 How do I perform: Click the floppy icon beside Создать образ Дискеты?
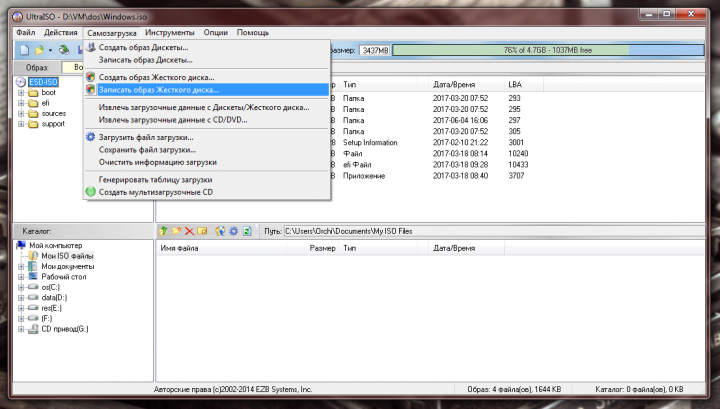click(x=91, y=47)
